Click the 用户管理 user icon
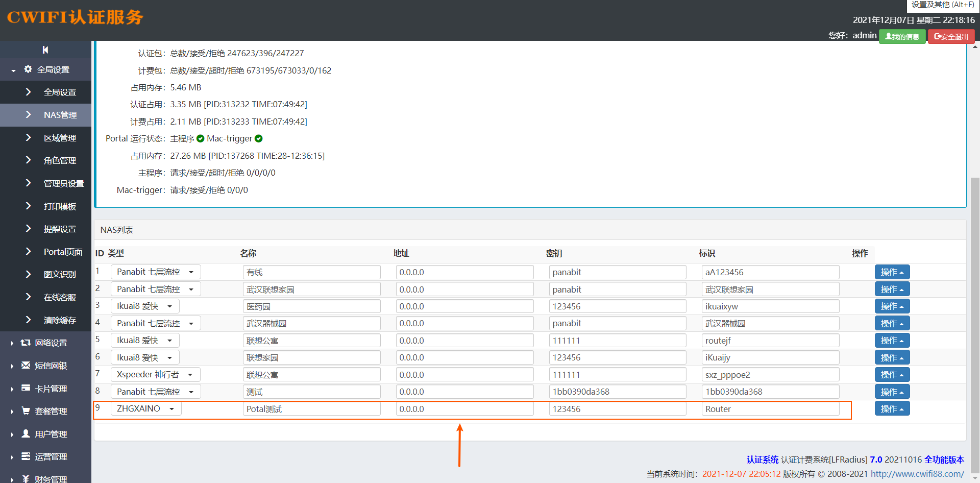980x483 pixels. click(26, 433)
